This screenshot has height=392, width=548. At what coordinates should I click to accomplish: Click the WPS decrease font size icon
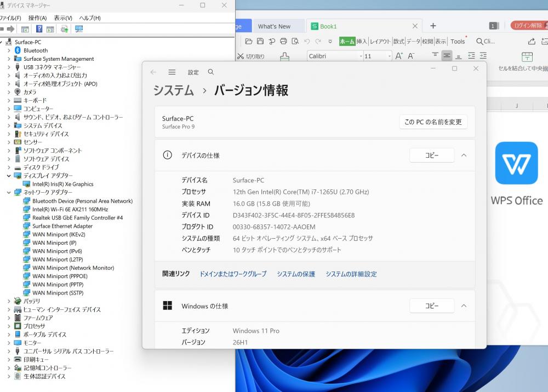[x=411, y=56]
